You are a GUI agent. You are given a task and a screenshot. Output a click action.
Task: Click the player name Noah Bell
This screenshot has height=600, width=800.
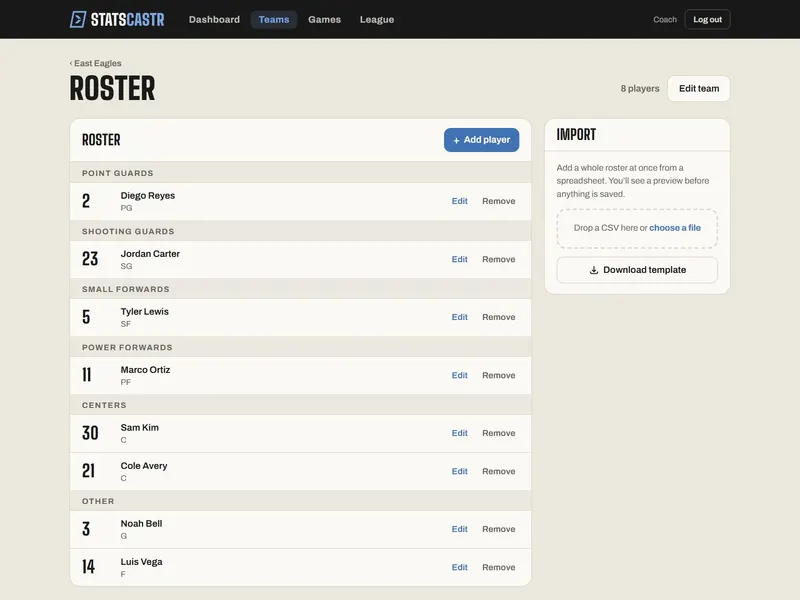[x=141, y=523]
